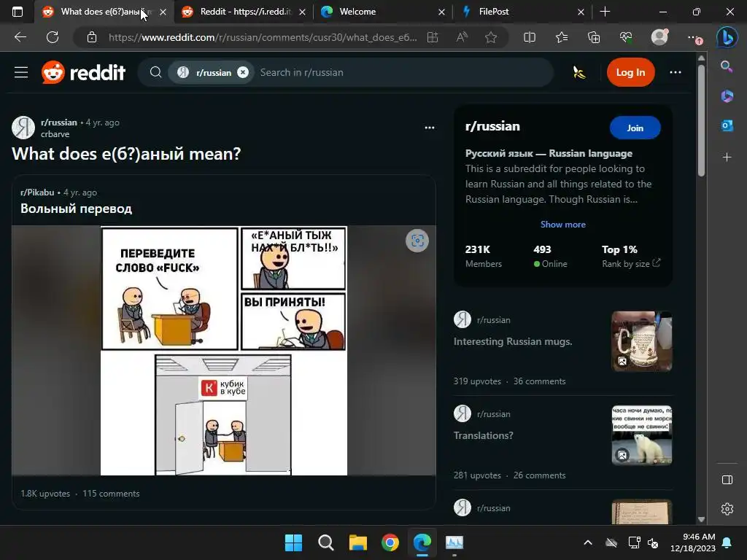Open the apps available icon in address bar
Screen dimensions: 747x560
click(433, 37)
